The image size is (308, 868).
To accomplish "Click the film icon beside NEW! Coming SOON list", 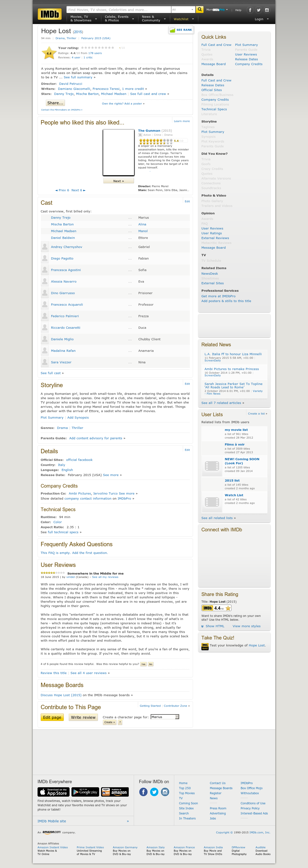I will point(212,466).
